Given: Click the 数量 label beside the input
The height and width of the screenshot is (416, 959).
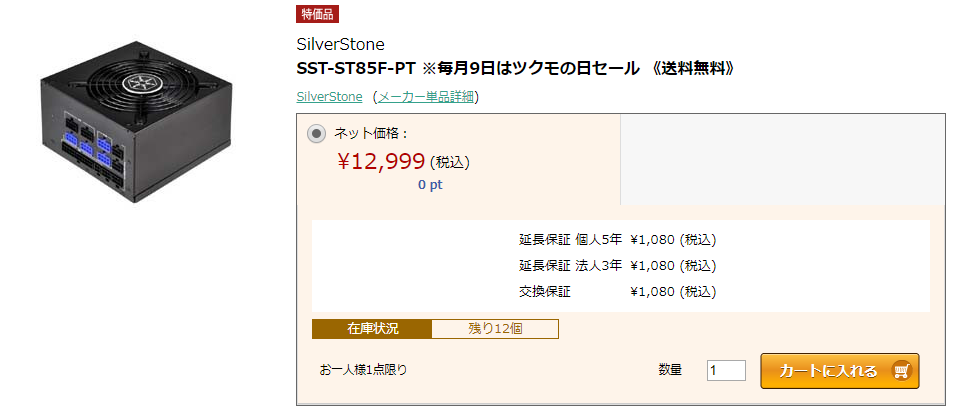Looking at the screenshot, I should click(x=670, y=370).
